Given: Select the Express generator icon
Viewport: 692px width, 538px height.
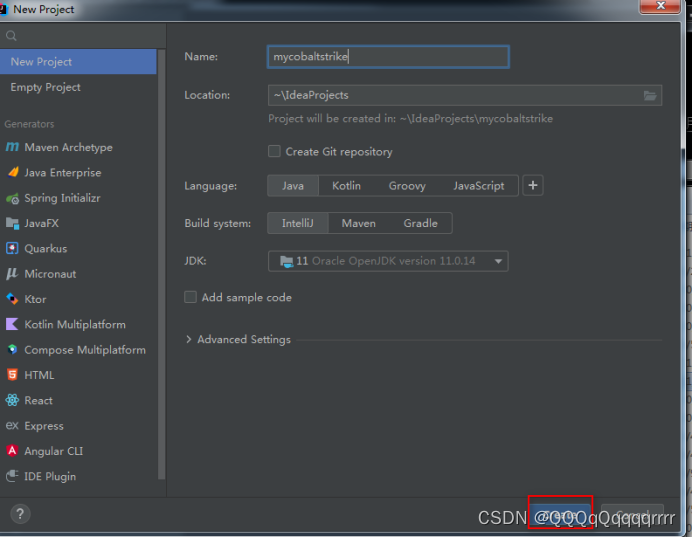Looking at the screenshot, I should pos(12,425).
